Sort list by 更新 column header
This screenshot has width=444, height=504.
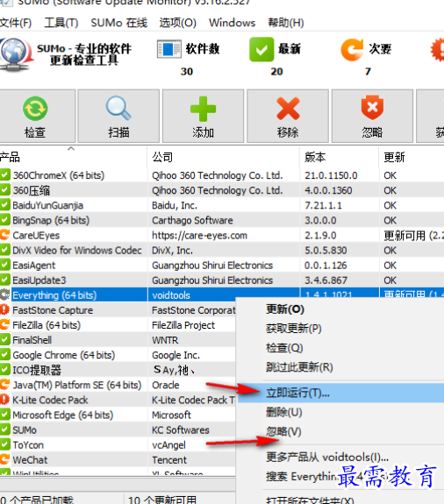coord(412,157)
